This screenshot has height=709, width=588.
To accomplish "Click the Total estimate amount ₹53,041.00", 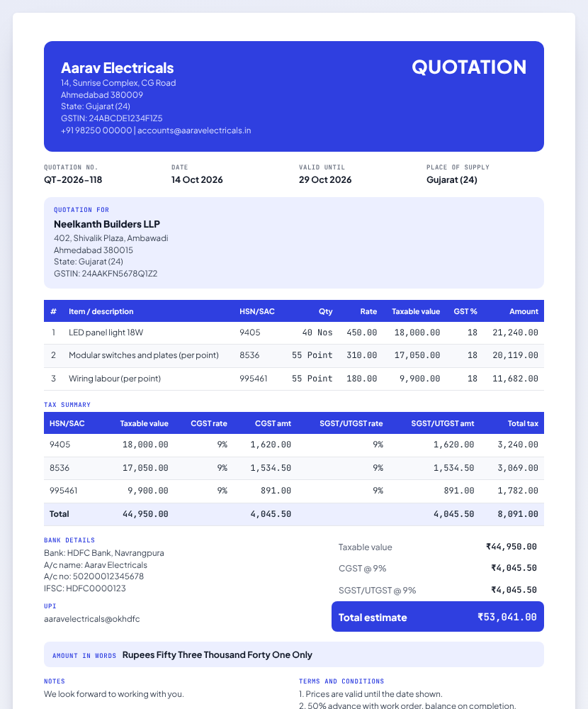I will 507,618.
